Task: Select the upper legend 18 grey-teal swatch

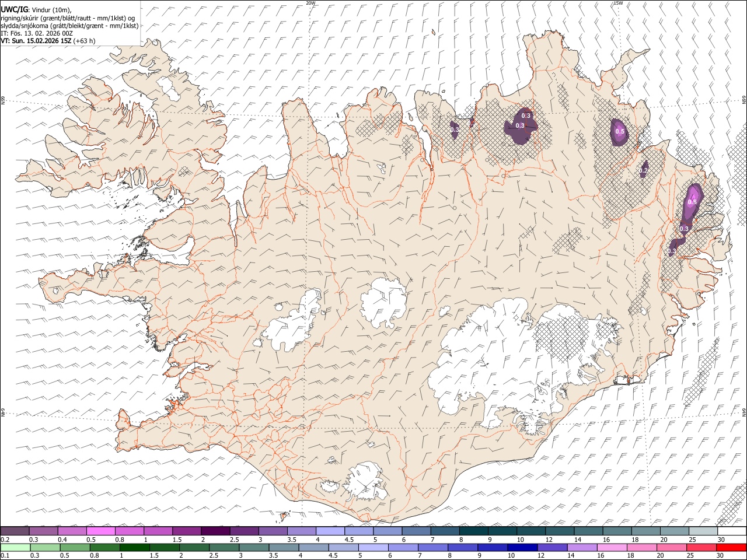Action: tap(646, 531)
